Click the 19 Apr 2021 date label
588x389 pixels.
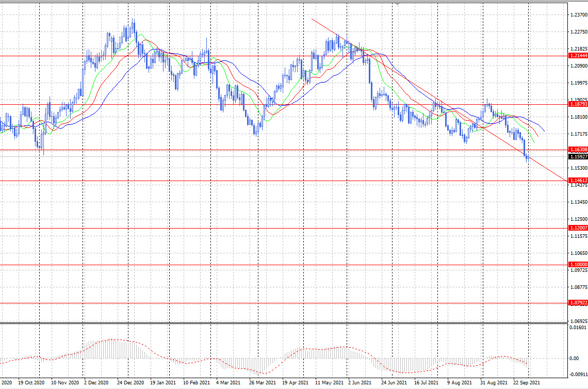(295, 383)
